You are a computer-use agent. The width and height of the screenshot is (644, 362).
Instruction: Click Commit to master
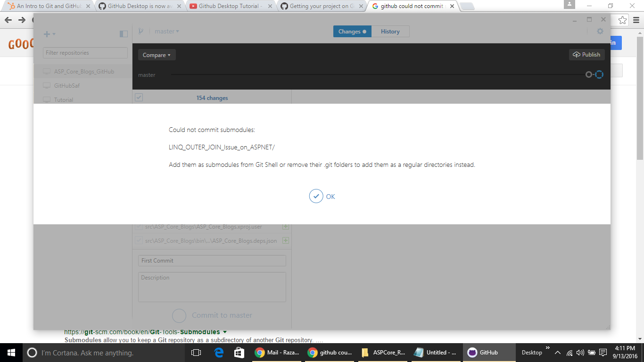212,315
